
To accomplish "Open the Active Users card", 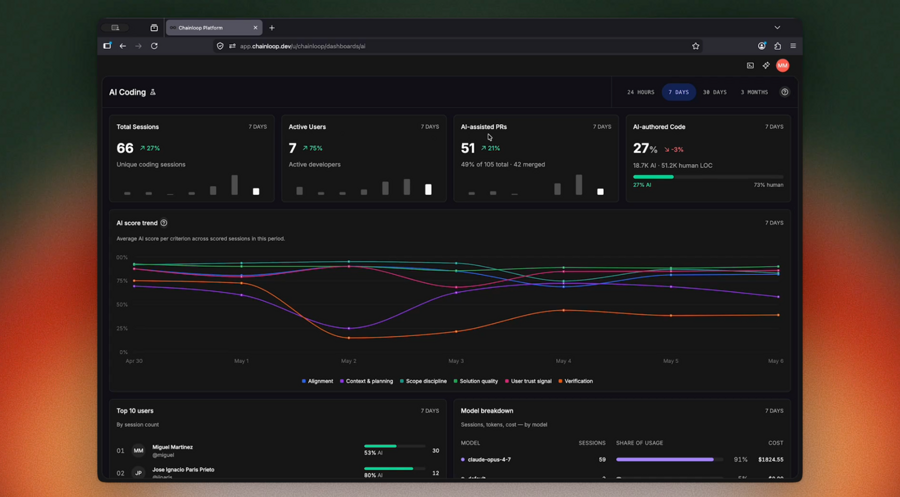I will point(364,158).
